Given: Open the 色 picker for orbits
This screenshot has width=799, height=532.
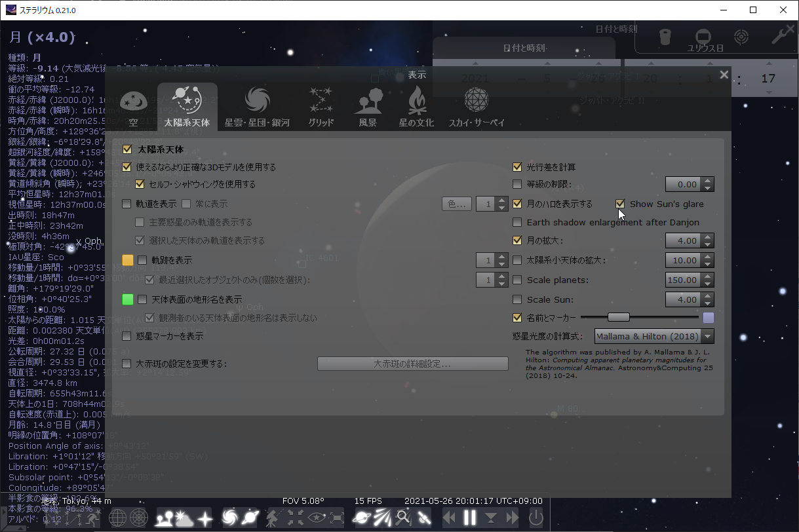Looking at the screenshot, I should tap(457, 204).
